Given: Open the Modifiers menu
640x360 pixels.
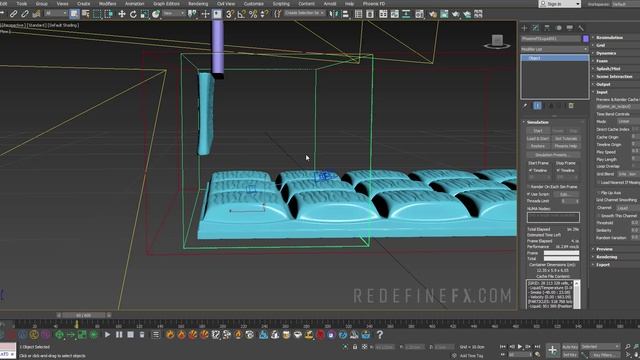Looking at the screenshot, I should pos(107,4).
